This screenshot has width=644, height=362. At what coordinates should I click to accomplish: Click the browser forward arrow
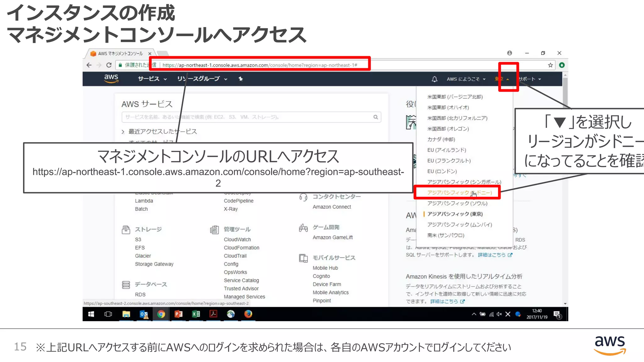(99, 65)
